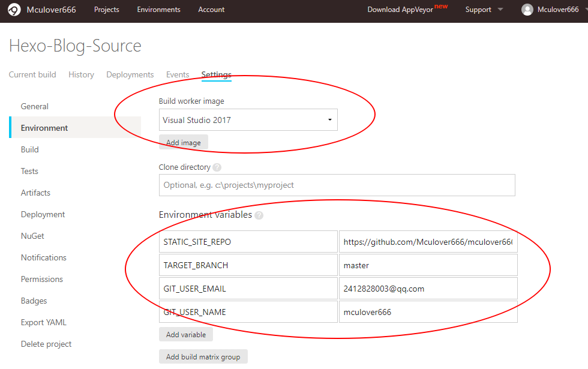Click the 2412828003@qq.com value field

click(428, 289)
